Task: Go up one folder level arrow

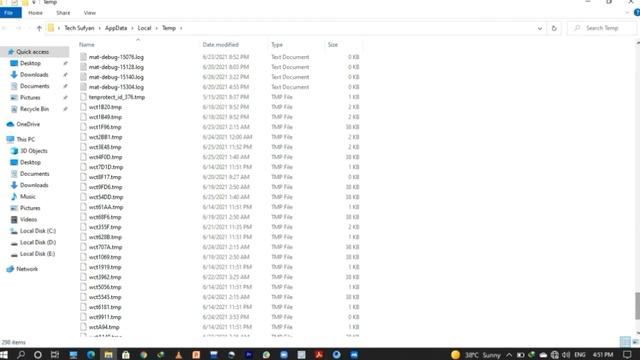Action: [x=39, y=28]
